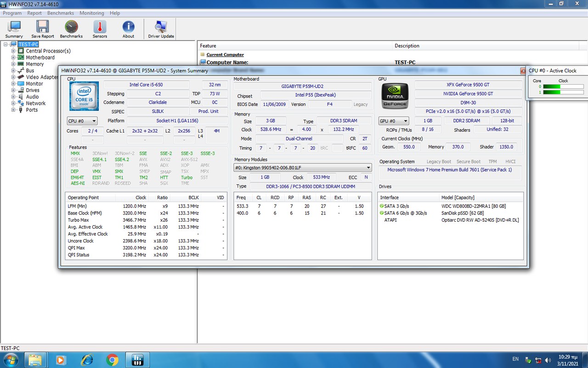Open the Windows Start button
Image resolution: width=588 pixels, height=368 pixels.
[x=10, y=359]
